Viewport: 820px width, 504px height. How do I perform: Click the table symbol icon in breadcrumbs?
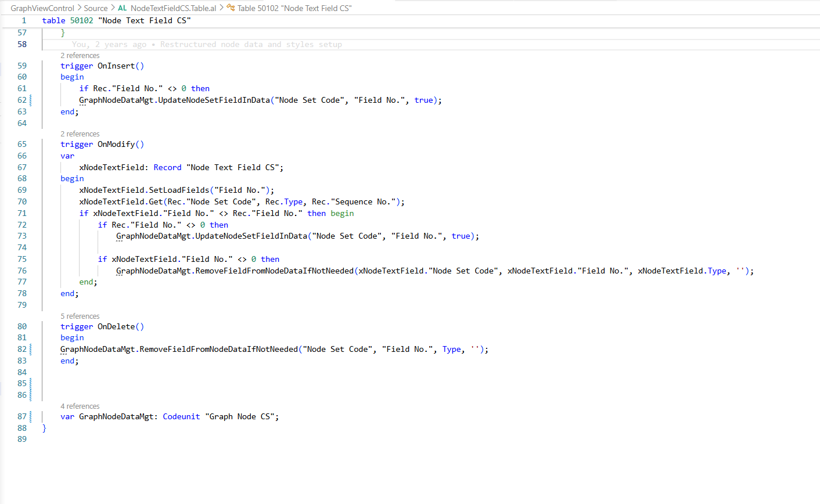(231, 8)
